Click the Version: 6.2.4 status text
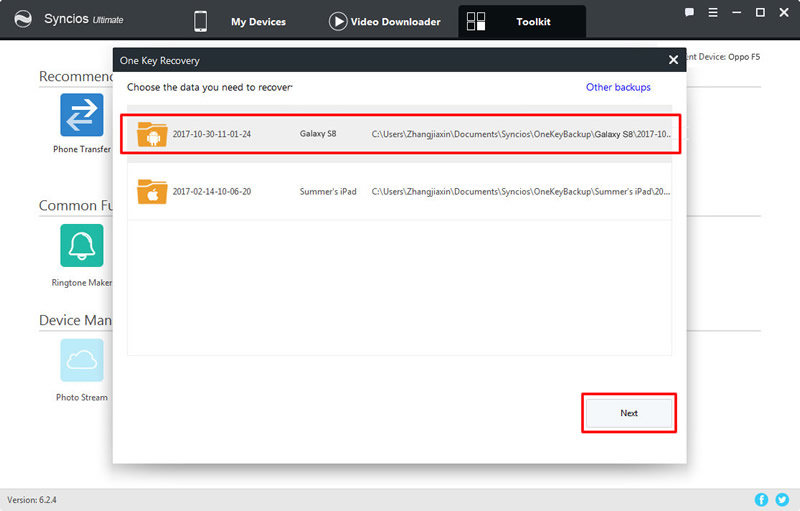 pyautogui.click(x=32, y=500)
